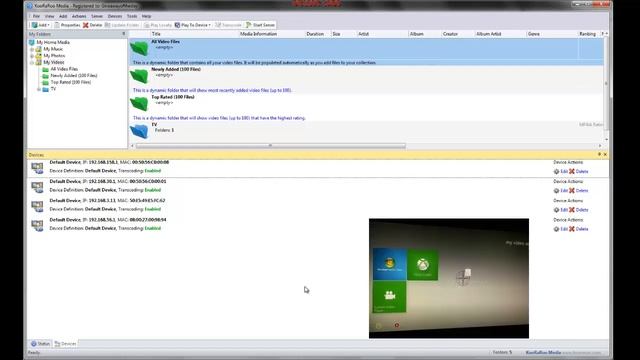Sort by Artist column header
Image resolution: width=640 pixels, height=360 pixels.
364,34
